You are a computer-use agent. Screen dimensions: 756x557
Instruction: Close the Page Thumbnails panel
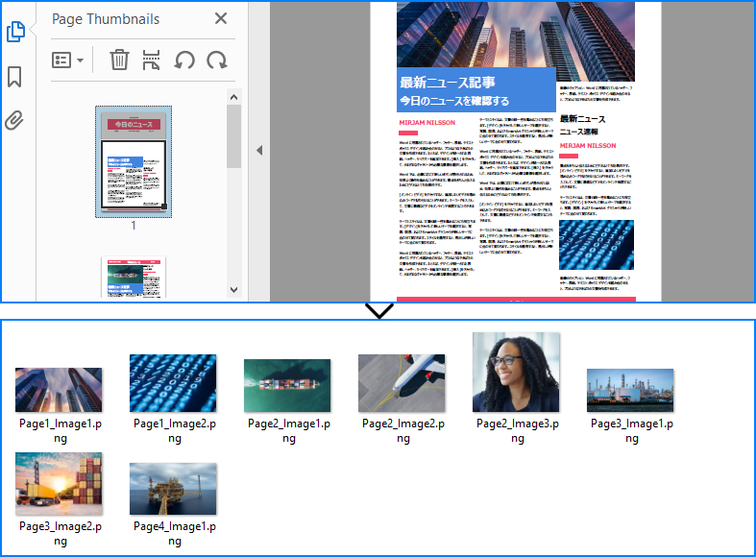pos(221,19)
